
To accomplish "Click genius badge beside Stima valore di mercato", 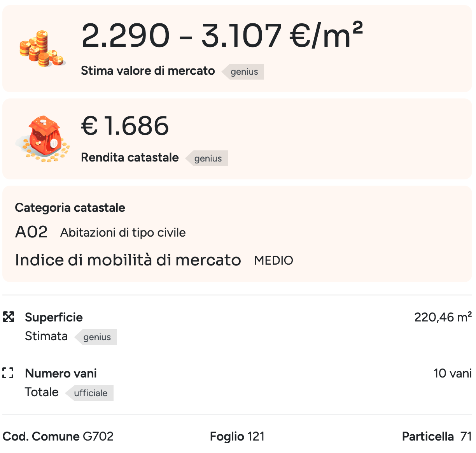I will (x=244, y=72).
